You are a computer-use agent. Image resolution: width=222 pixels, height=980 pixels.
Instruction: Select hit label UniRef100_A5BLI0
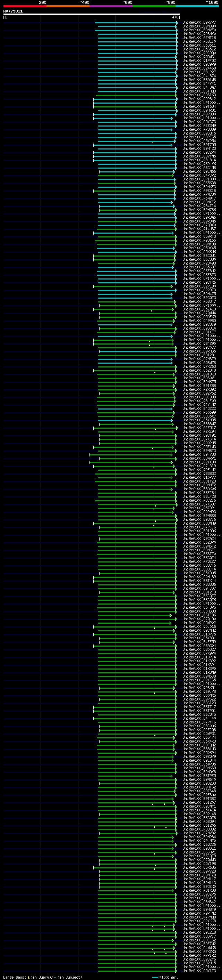coord(199,41)
